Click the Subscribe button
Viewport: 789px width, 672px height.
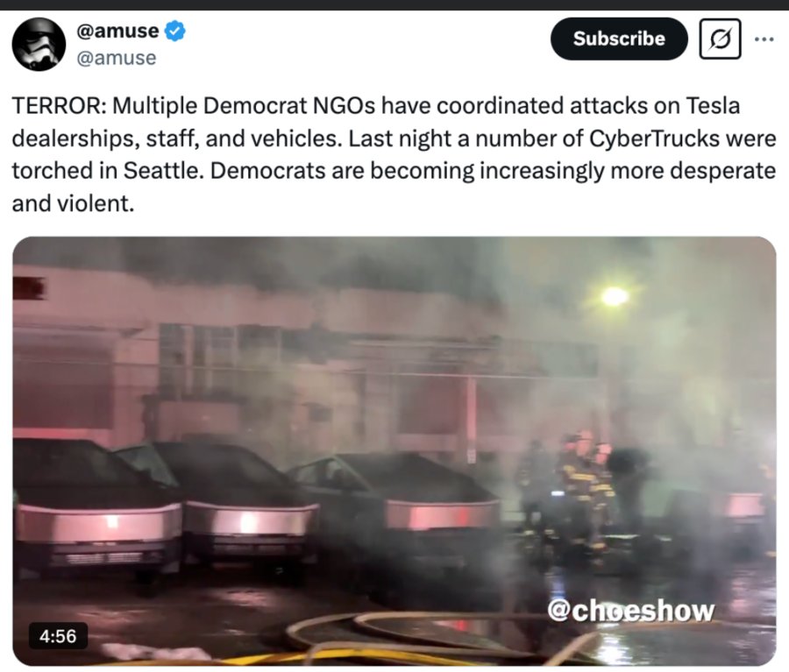coord(619,39)
